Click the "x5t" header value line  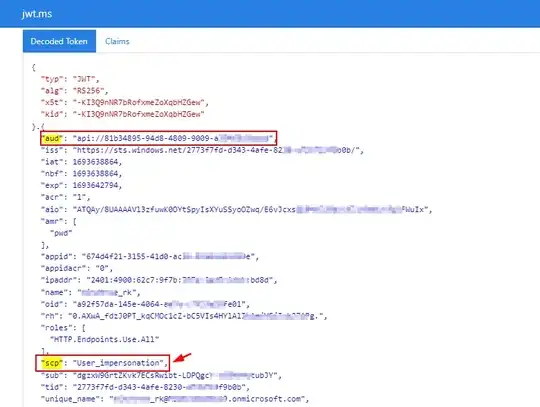click(125, 103)
